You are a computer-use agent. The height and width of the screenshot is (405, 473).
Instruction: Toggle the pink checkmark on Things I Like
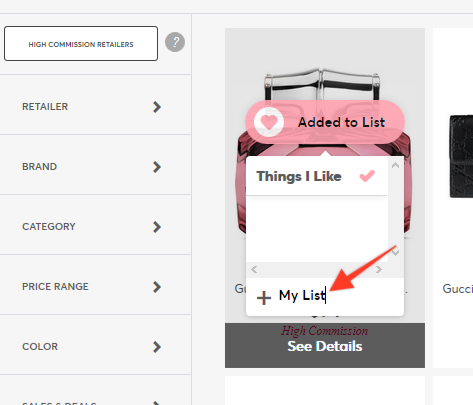point(367,176)
